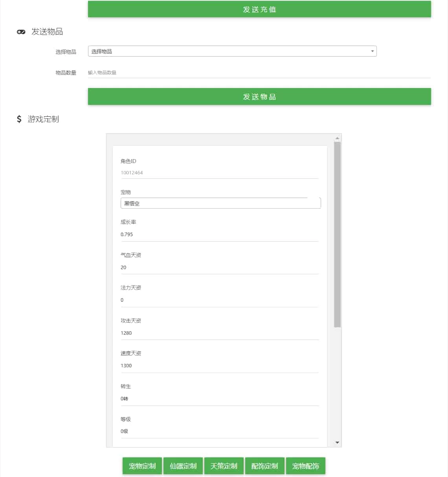The image size is (448, 477).
Task: Click the 发送充值 green button
Action: 259,9
